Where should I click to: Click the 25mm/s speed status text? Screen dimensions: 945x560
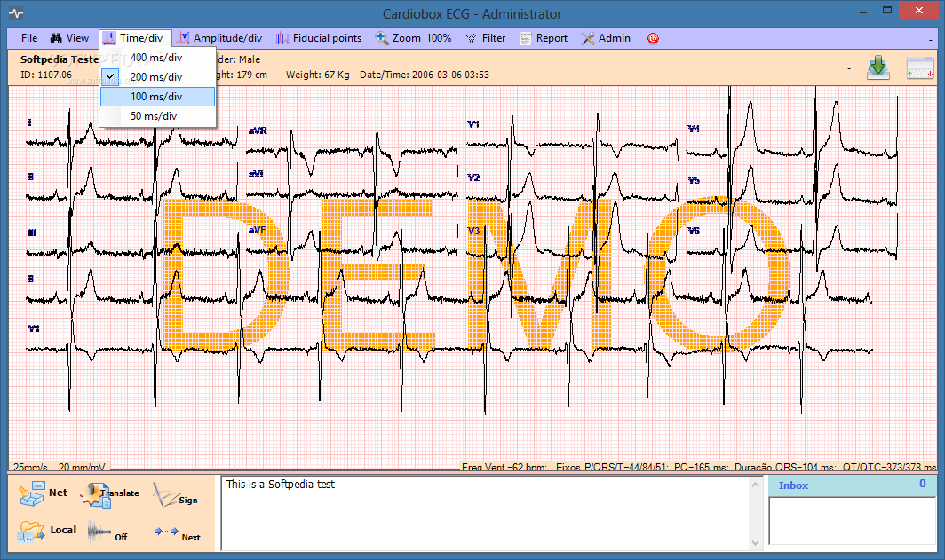pyautogui.click(x=30, y=467)
